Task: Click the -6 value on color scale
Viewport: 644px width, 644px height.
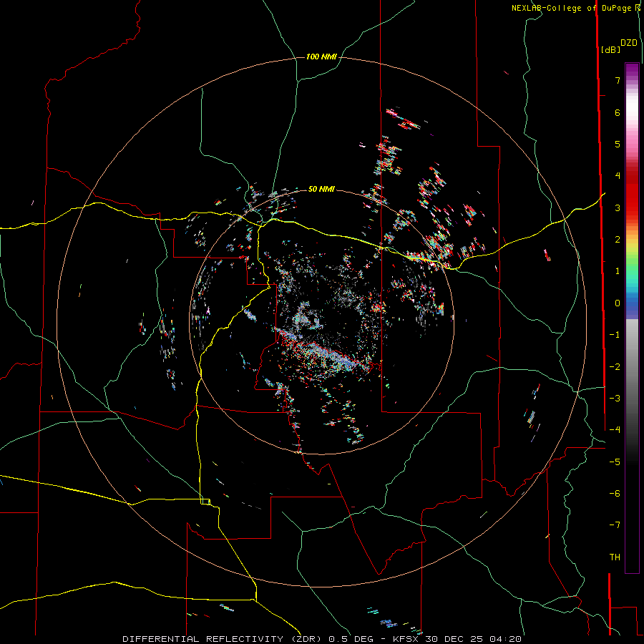Action: (x=615, y=494)
